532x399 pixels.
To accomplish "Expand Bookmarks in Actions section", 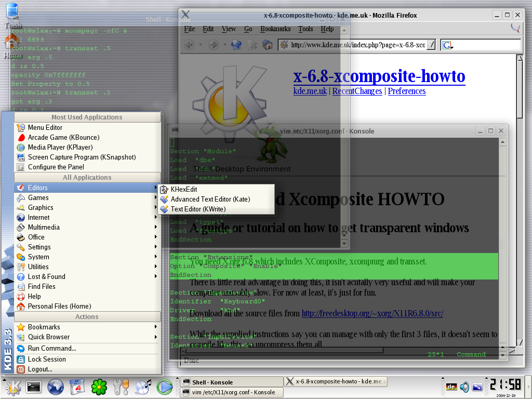I will coord(87,327).
